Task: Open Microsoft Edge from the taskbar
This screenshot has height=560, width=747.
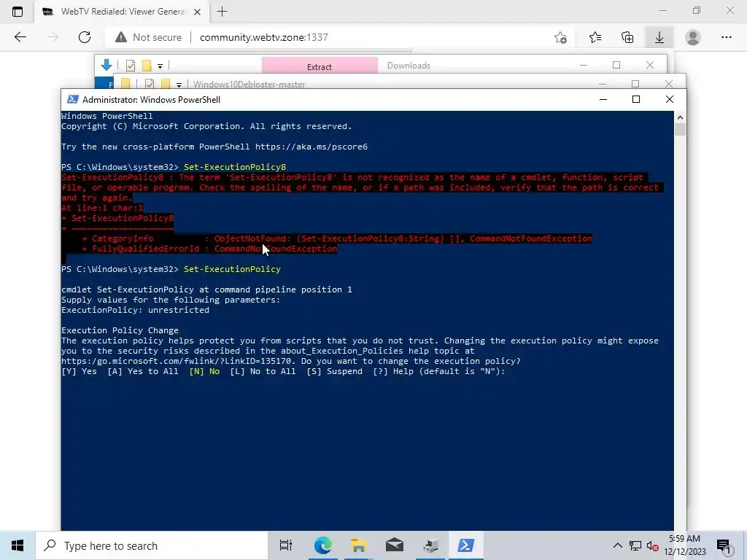Action: click(322, 545)
